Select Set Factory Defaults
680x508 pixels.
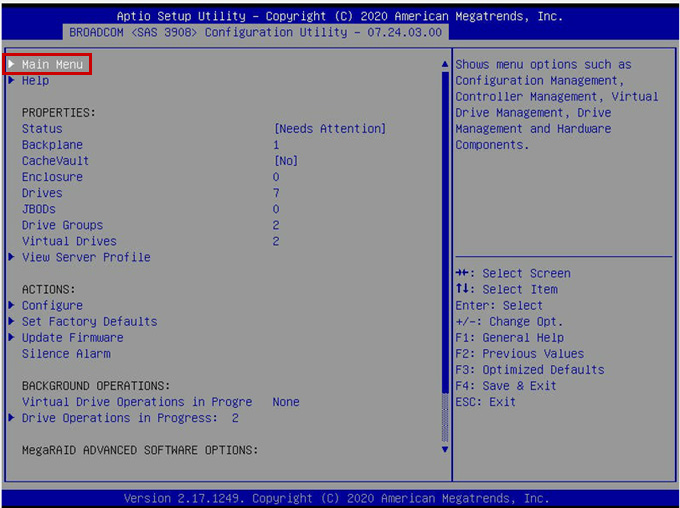pos(89,321)
